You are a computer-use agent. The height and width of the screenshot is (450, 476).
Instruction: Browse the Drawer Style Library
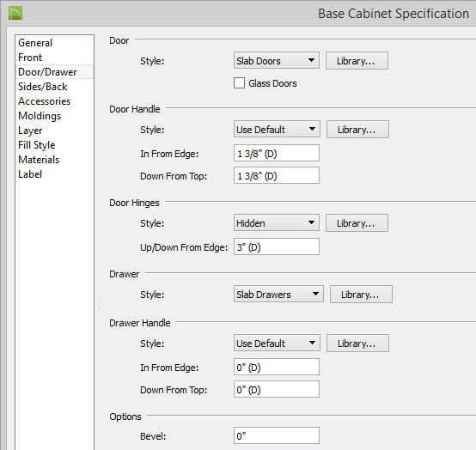point(361,294)
